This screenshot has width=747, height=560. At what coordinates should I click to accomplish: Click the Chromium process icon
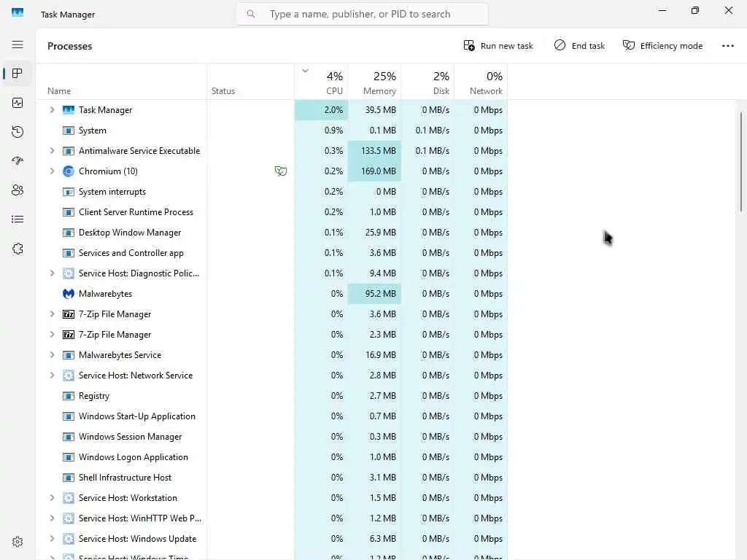tap(69, 171)
